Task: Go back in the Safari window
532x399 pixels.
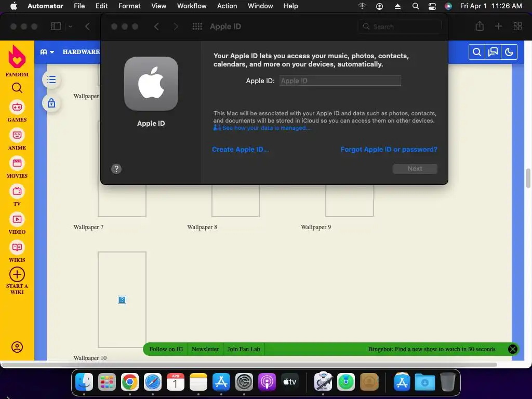Action: [87, 26]
